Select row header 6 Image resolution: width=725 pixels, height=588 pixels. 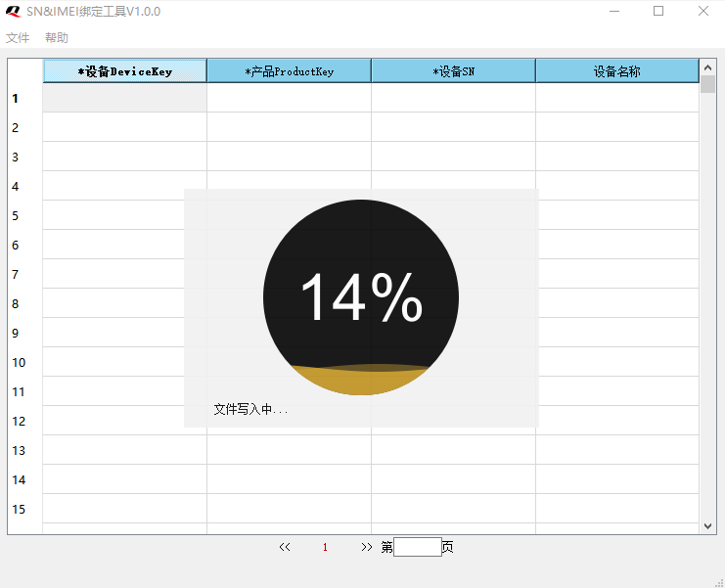coord(25,245)
